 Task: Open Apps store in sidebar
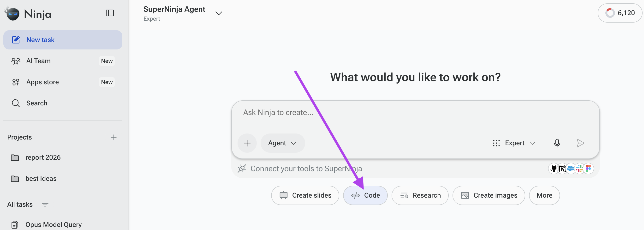(63, 82)
